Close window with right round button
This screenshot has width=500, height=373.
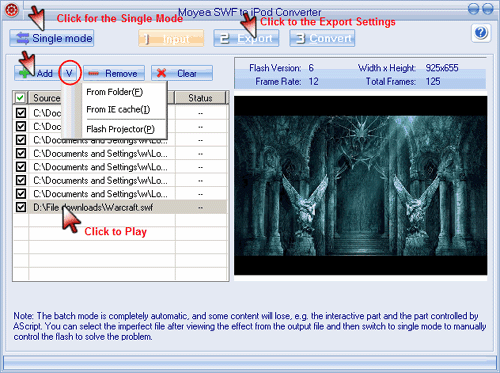[488, 9]
